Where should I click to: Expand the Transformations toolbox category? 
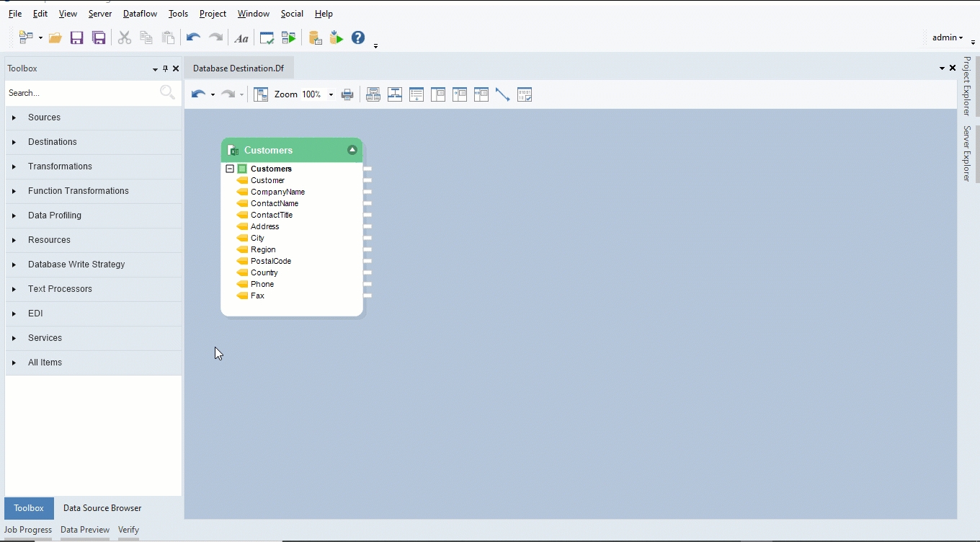click(60, 166)
